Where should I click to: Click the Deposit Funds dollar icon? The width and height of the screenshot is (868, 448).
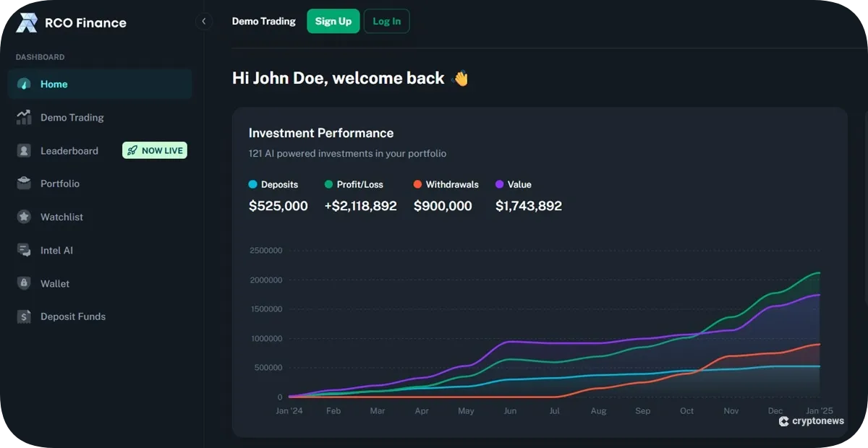click(24, 316)
